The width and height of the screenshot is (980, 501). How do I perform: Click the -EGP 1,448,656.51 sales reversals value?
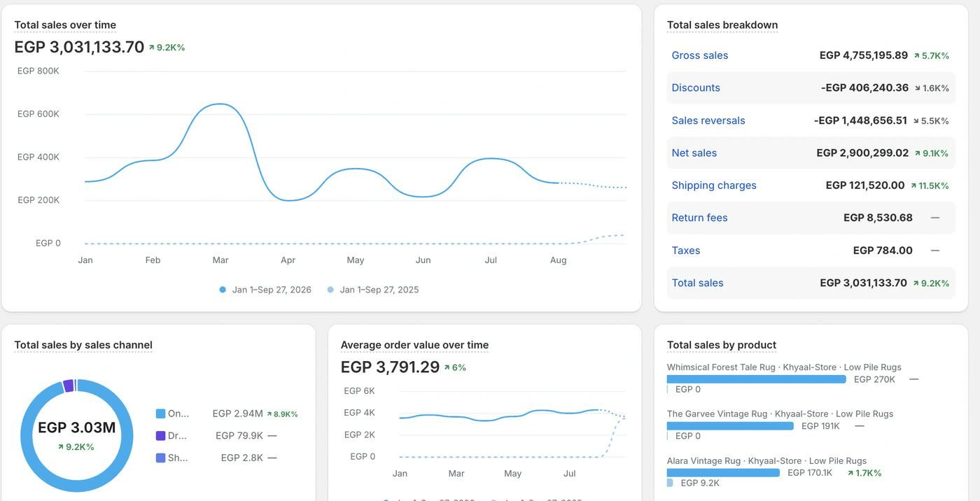[861, 120]
